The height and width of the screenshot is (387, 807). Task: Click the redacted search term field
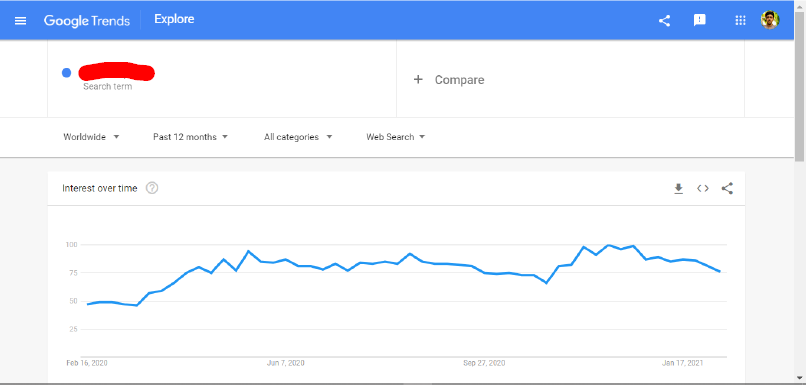(116, 72)
